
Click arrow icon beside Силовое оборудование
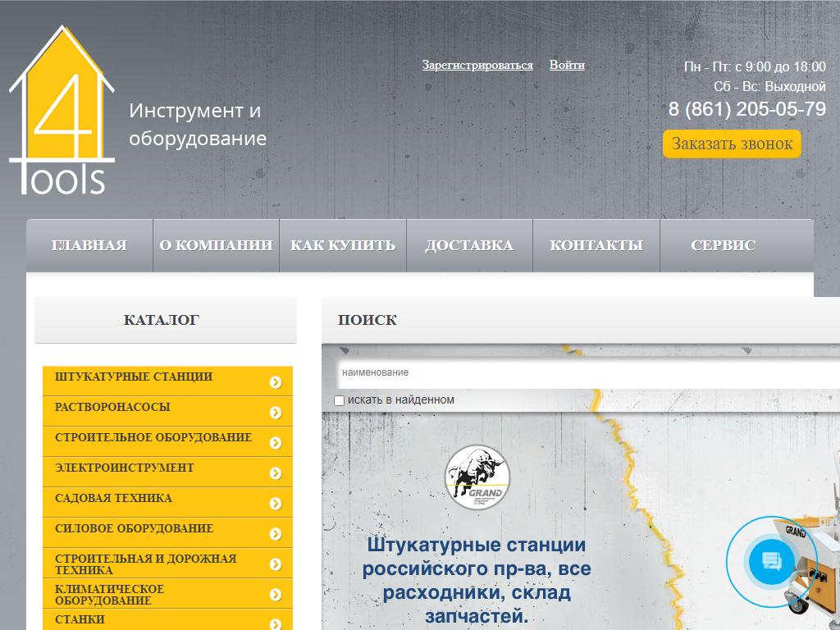coord(276,534)
